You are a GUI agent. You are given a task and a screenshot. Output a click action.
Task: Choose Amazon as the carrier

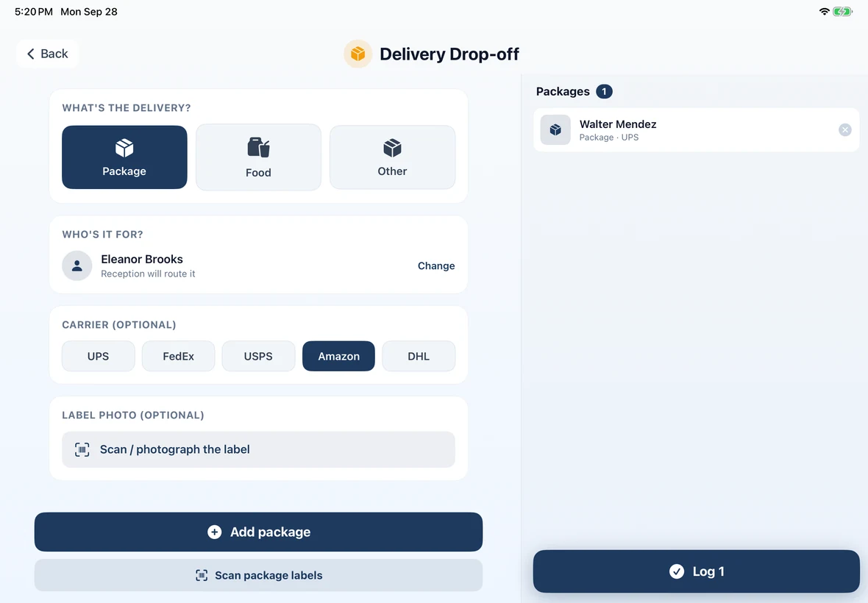click(x=338, y=356)
